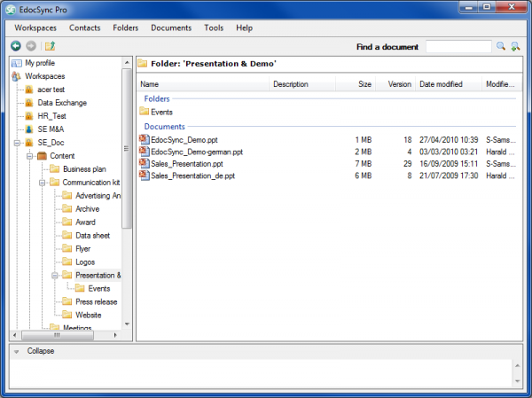
Task: Click the grey Forward navigation arrow
Action: 31,46
